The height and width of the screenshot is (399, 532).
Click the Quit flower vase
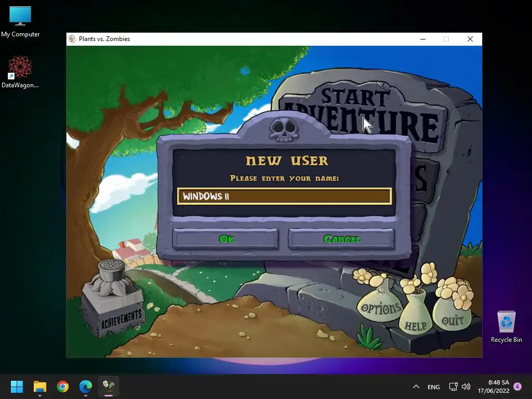coord(453,314)
